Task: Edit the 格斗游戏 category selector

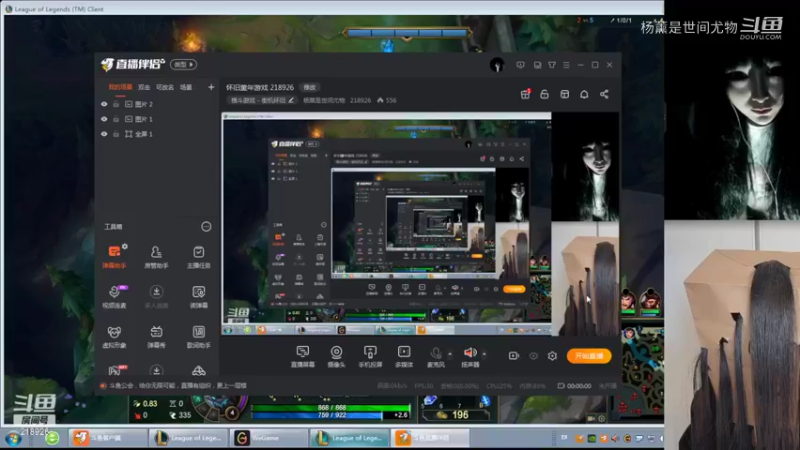Action: [x=262, y=100]
